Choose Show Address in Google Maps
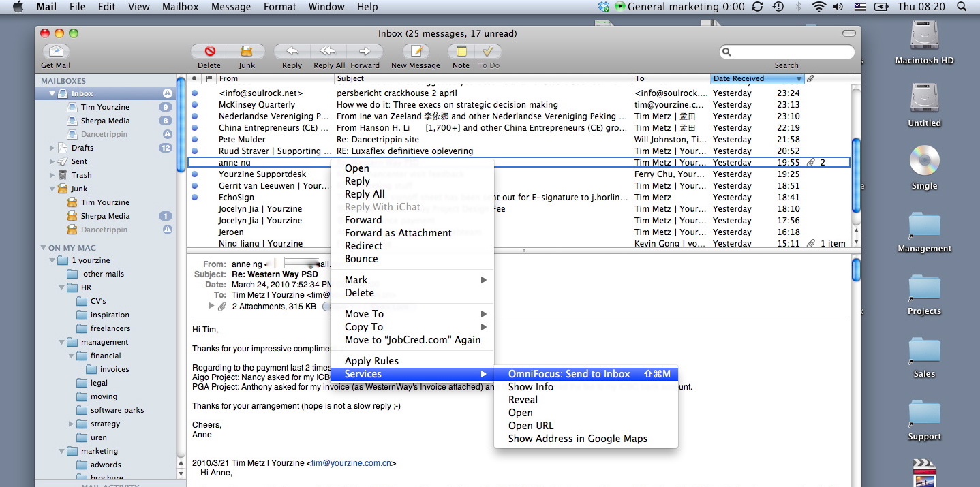Viewport: 980px width, 487px height. tap(585, 439)
